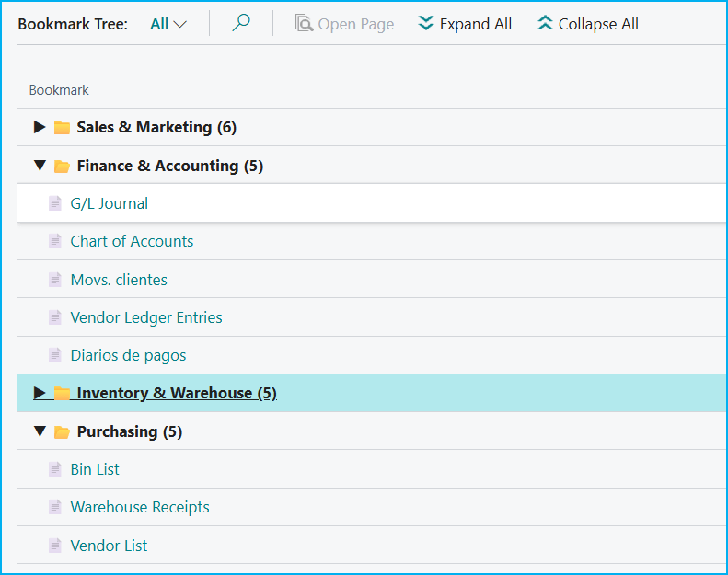Click the Bin List page icon

point(55,470)
